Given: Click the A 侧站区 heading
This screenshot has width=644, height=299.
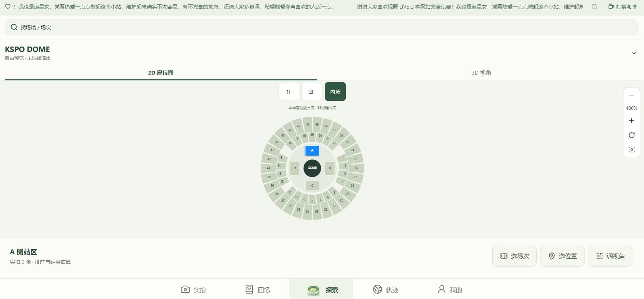Looking at the screenshot, I should pos(23,252).
